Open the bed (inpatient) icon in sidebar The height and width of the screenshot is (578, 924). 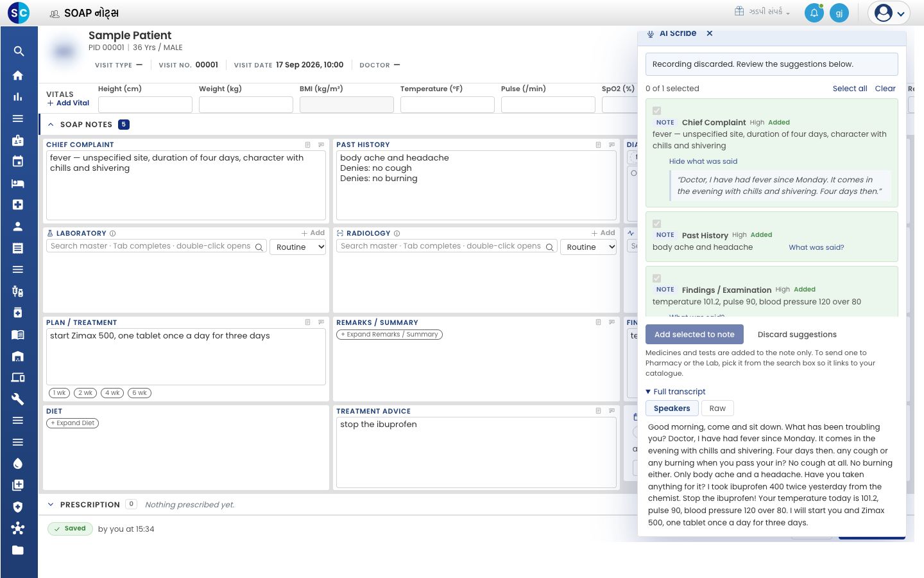tap(18, 183)
